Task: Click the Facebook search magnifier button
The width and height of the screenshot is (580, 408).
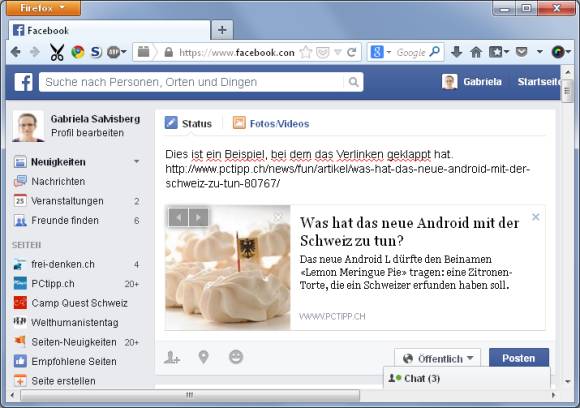Action: [354, 82]
